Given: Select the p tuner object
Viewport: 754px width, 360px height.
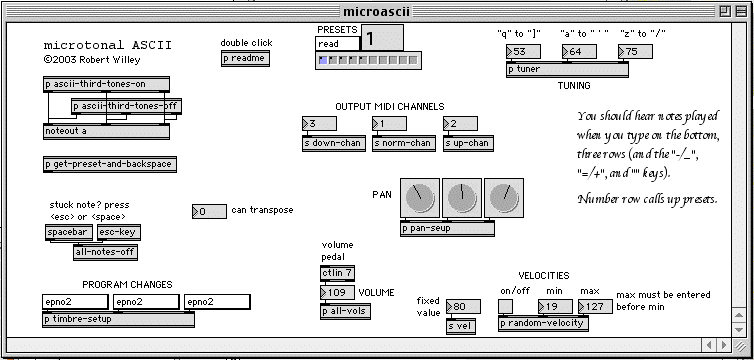Looking at the screenshot, I should point(567,70).
